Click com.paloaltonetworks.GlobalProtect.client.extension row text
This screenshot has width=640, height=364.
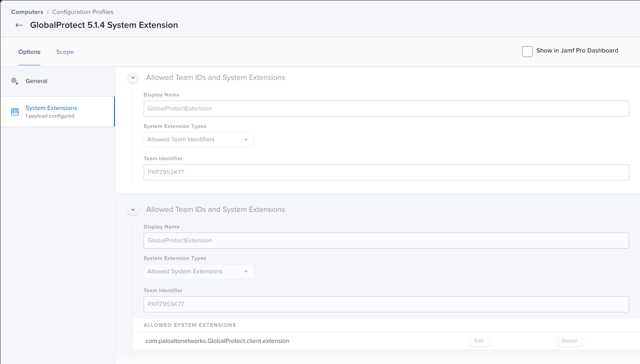click(x=217, y=341)
